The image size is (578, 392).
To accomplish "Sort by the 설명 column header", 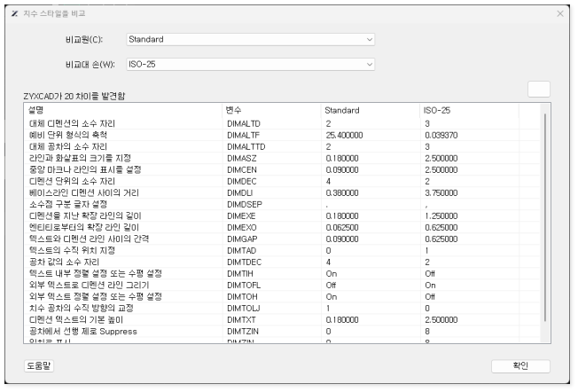I will click(x=122, y=110).
